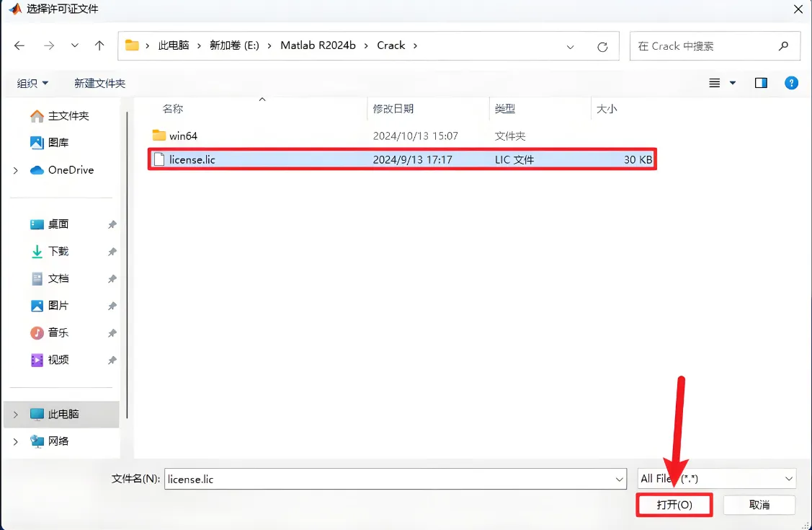
Task: Select 新加卷 (E:) breadcrumb
Action: click(234, 45)
